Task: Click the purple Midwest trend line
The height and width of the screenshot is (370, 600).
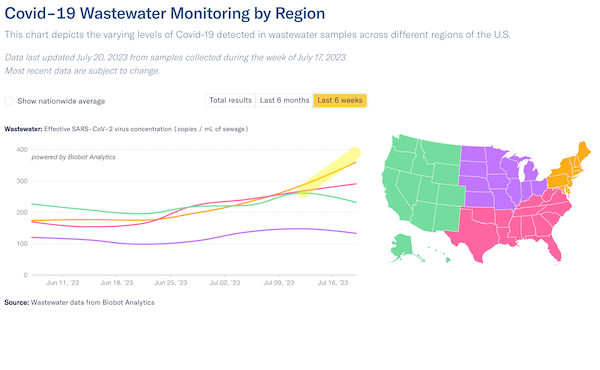Action: point(191,241)
